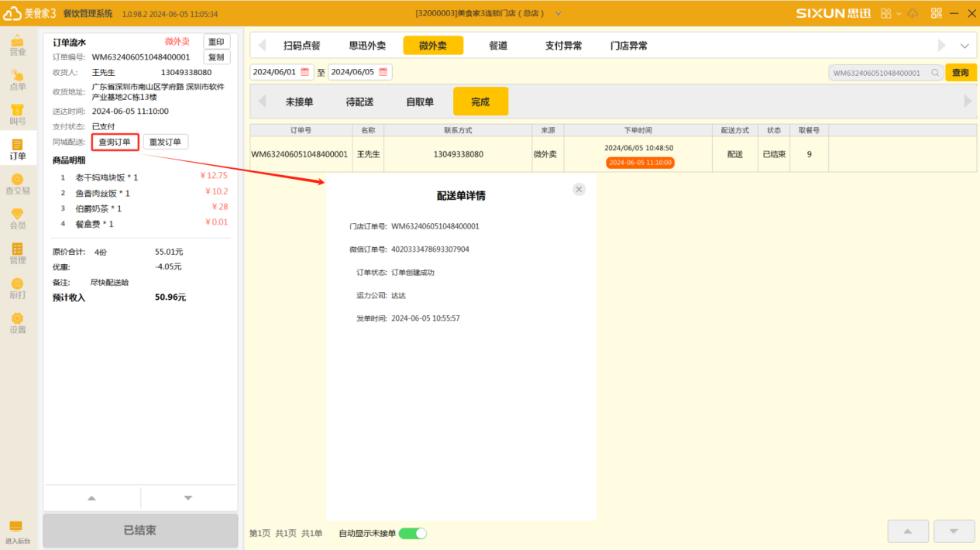Select the 订单 orders sidebar item
This screenshot has width=980, height=550.
tap(17, 150)
